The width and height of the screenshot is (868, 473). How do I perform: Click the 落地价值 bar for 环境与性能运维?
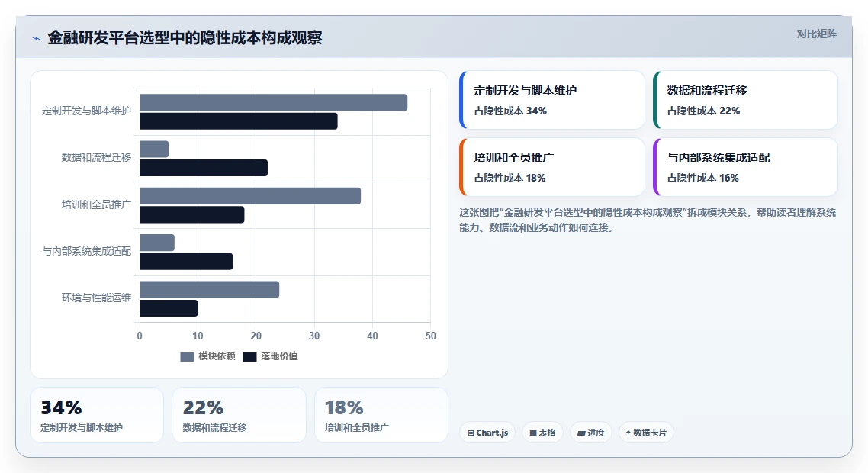169,308
